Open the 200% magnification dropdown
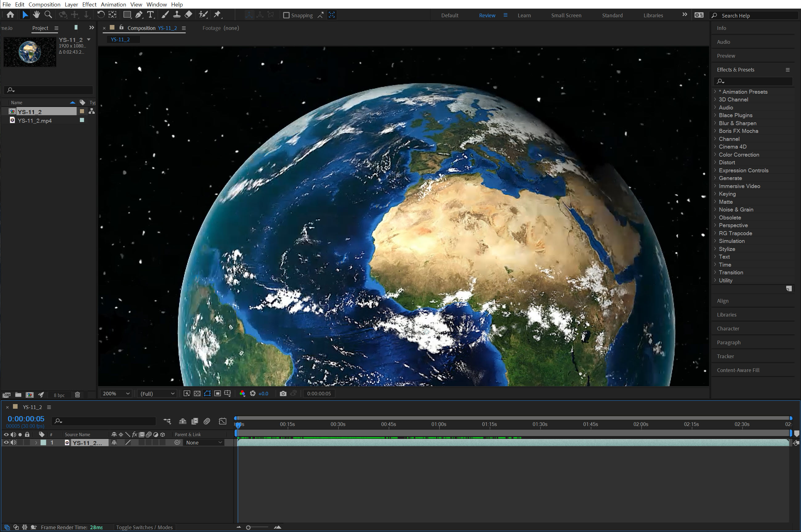Image resolution: width=801 pixels, height=532 pixels. 116,394
